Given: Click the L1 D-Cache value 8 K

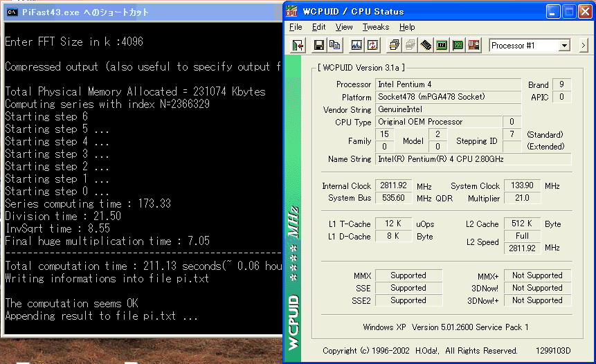Looking at the screenshot, I should [393, 236].
